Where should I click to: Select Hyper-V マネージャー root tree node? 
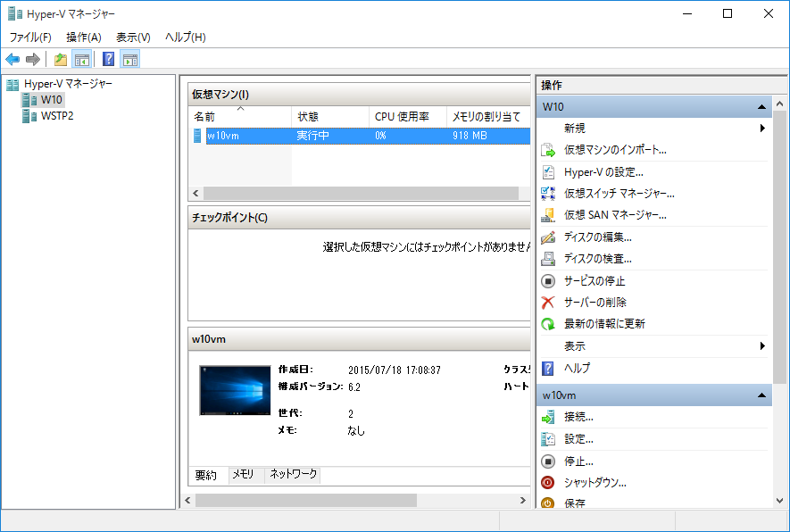pyautogui.click(x=68, y=84)
